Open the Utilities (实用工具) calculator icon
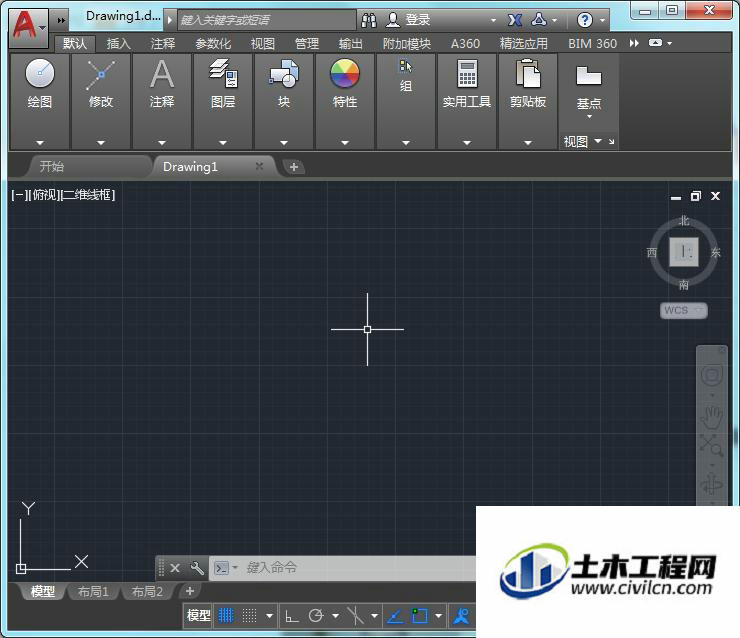This screenshot has height=638, width=740. click(467, 73)
